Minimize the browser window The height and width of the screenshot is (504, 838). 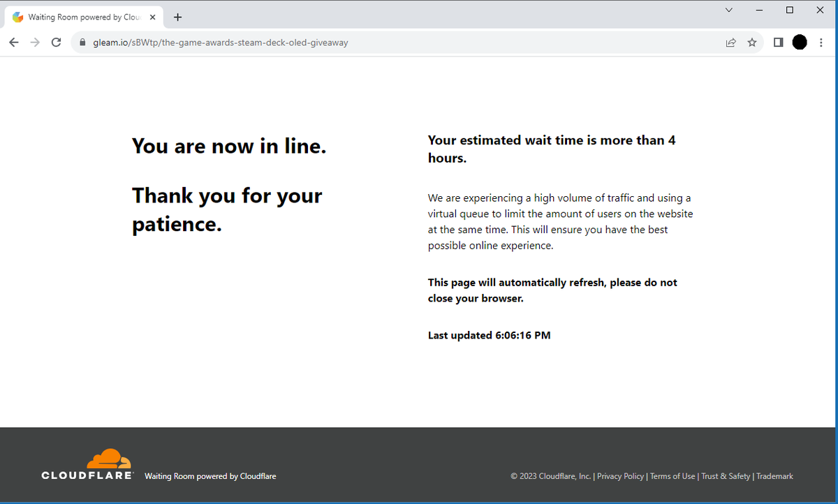click(759, 10)
